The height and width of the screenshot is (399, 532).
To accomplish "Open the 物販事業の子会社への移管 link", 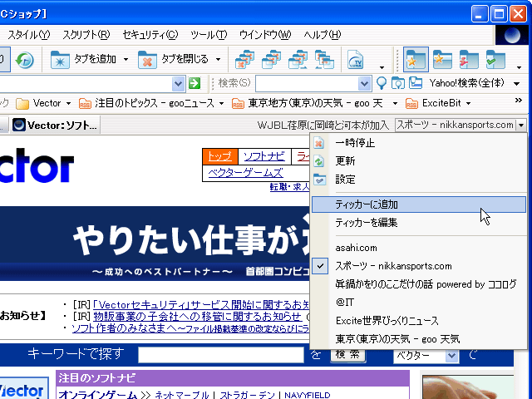I will point(197,317).
